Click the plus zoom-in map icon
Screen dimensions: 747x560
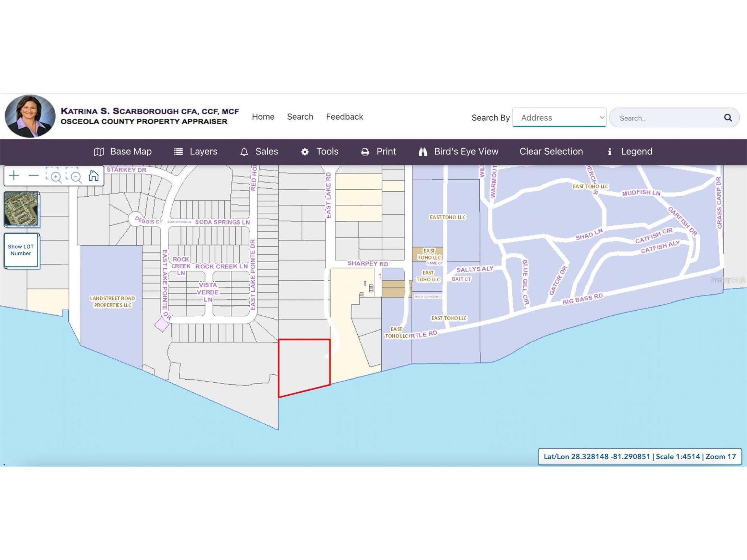click(14, 176)
